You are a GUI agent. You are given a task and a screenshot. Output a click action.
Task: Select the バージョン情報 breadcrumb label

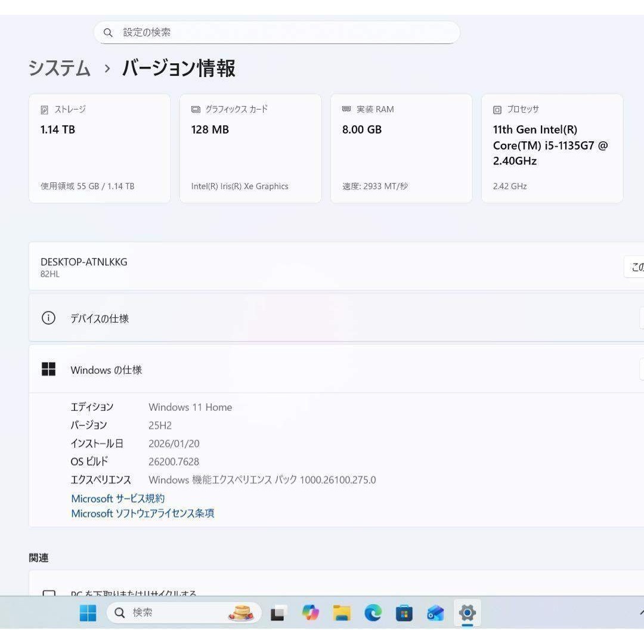pos(177,69)
